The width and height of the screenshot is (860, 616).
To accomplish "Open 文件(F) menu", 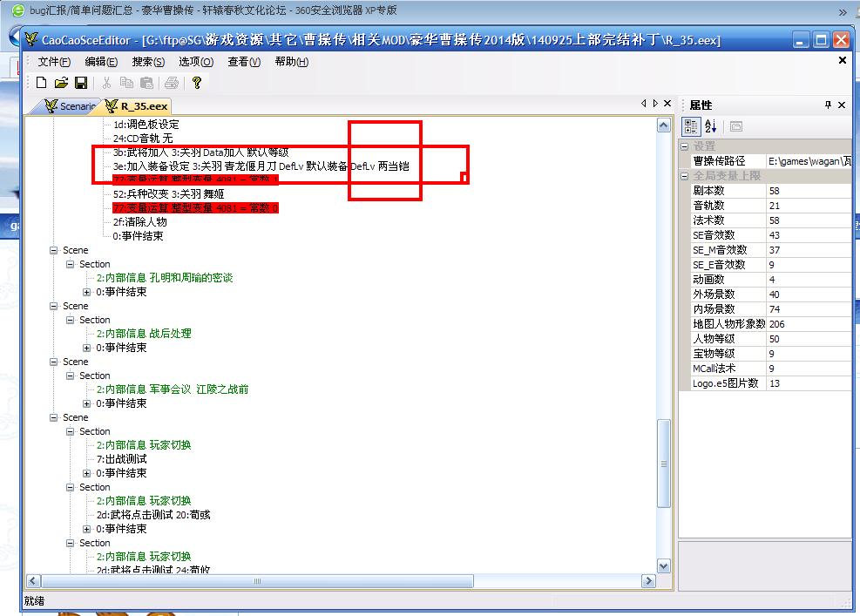I will pos(54,62).
